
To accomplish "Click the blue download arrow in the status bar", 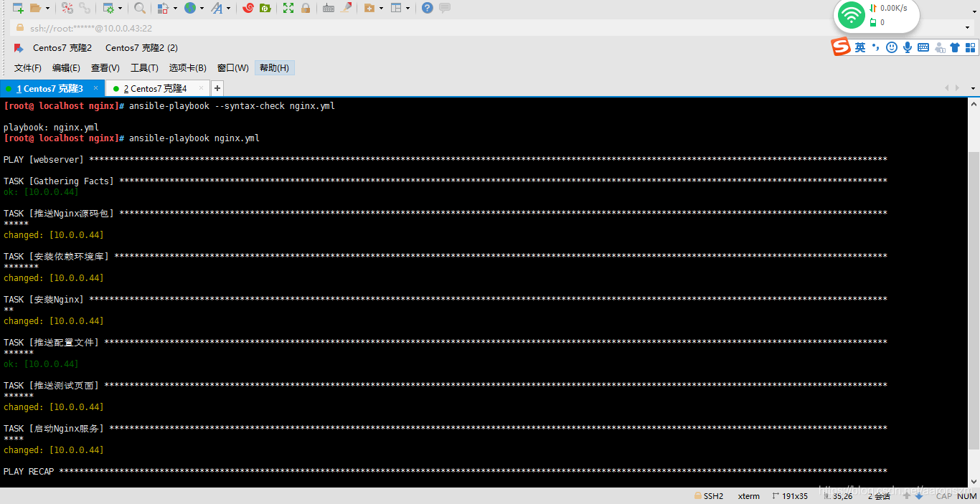I will (x=918, y=496).
